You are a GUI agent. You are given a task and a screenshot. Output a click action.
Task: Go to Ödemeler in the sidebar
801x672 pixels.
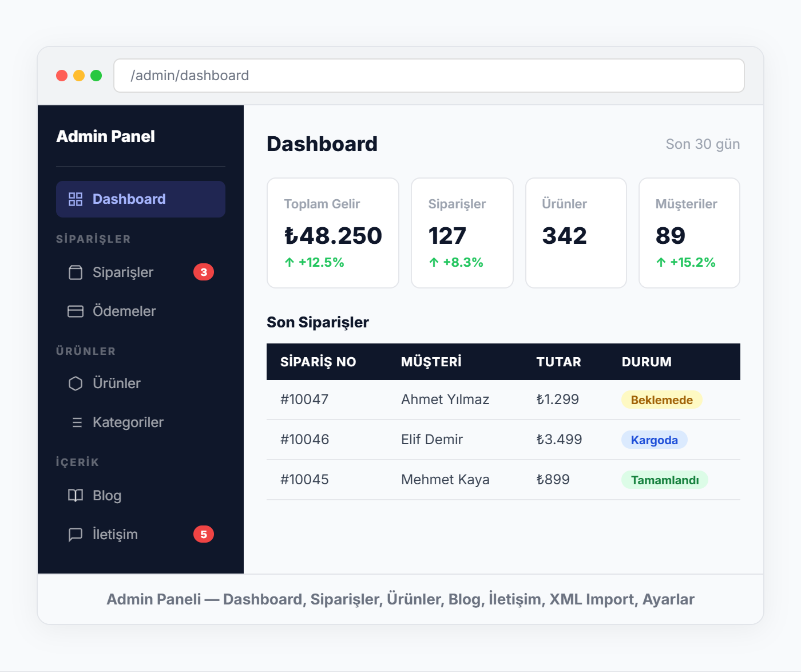point(141,311)
